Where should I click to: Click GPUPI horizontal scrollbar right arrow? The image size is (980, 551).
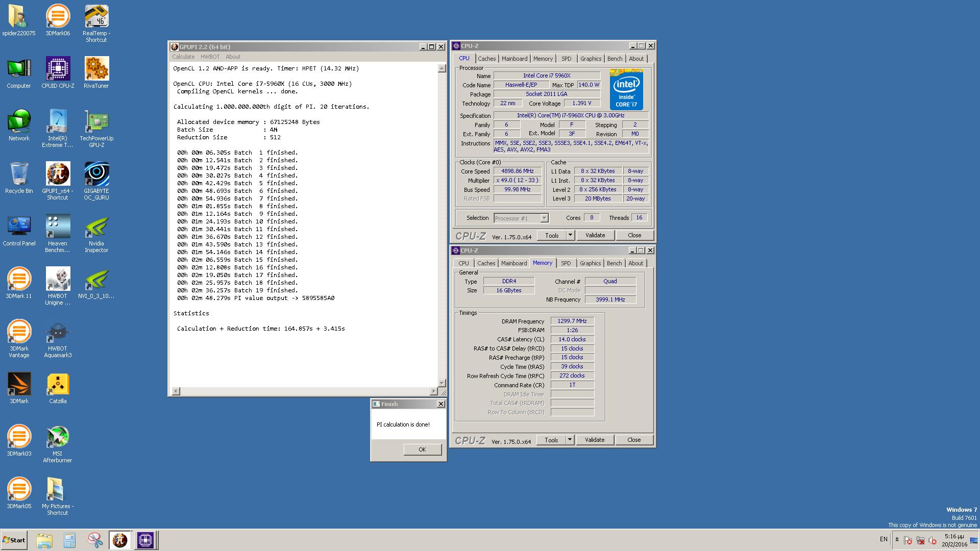tap(434, 391)
